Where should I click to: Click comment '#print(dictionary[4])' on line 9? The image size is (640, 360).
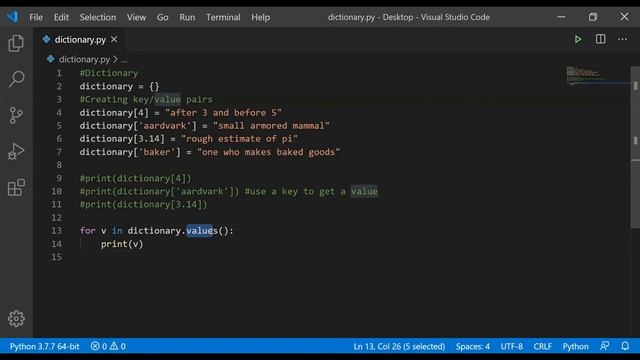[x=136, y=178]
